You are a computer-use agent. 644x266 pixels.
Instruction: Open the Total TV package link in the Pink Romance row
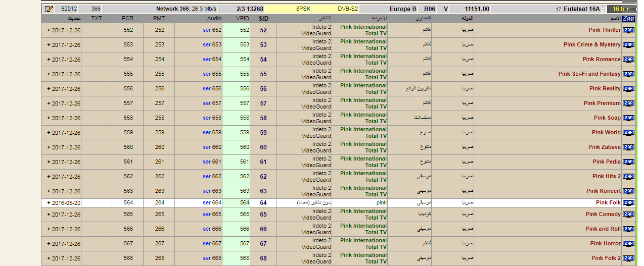376,63
